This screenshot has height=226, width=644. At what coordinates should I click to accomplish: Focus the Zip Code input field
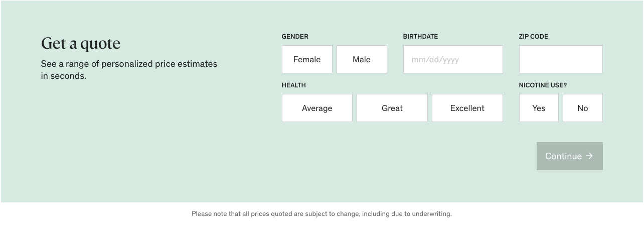[561, 59]
